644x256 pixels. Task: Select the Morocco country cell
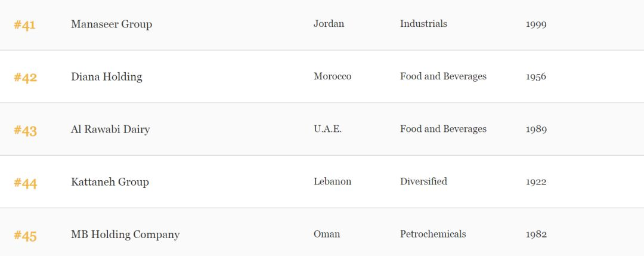point(332,76)
